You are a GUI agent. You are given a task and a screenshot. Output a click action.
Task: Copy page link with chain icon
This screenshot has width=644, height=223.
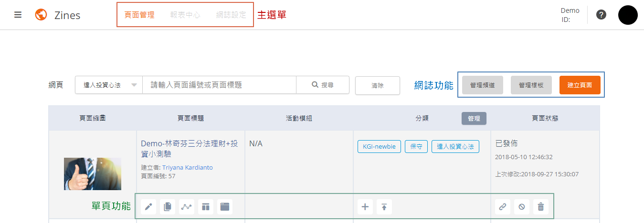pos(503,207)
